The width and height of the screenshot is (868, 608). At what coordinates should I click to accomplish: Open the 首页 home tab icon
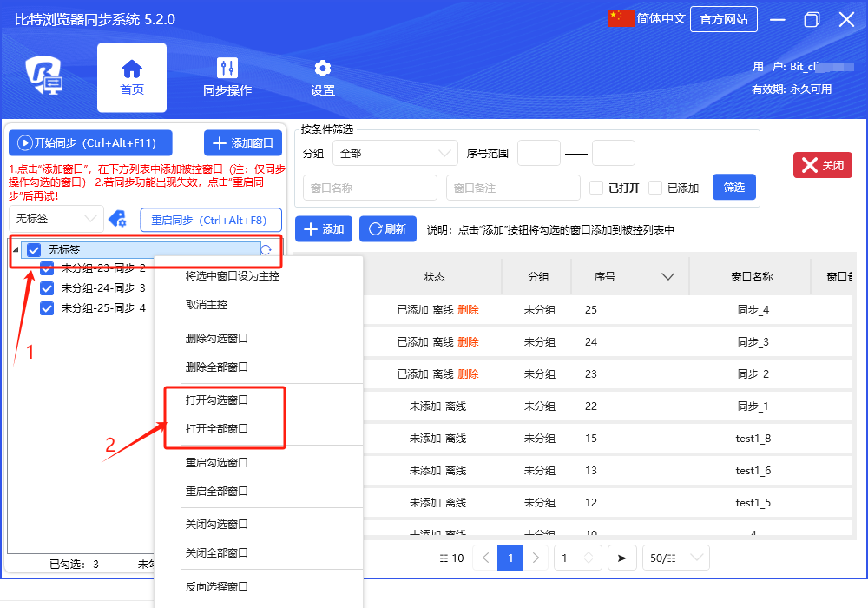click(132, 69)
